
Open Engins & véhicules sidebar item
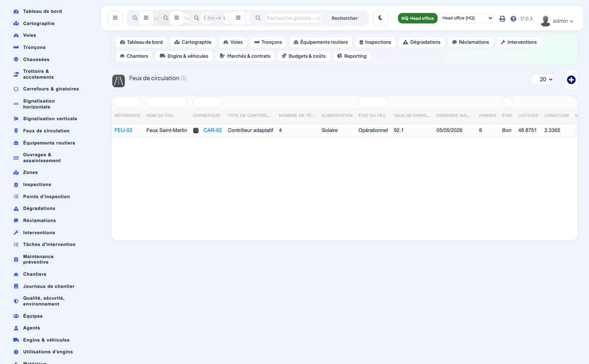(x=46, y=340)
